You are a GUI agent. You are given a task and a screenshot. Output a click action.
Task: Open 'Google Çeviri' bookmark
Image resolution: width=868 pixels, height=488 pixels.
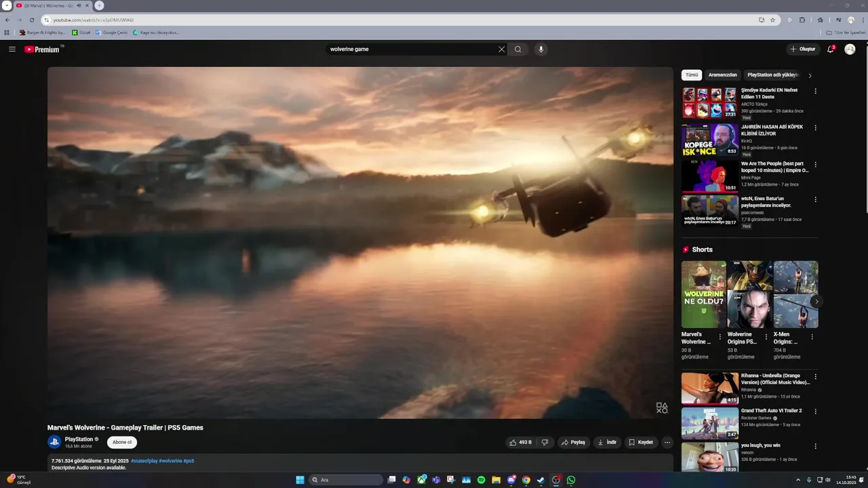(x=111, y=33)
